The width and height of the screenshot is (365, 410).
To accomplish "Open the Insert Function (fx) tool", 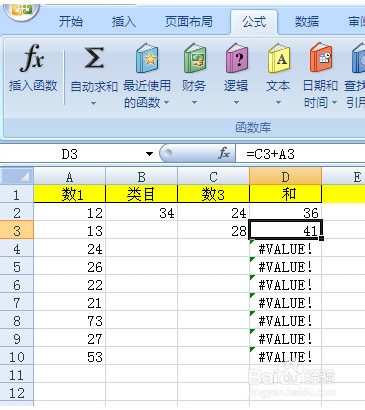I will pos(32,68).
